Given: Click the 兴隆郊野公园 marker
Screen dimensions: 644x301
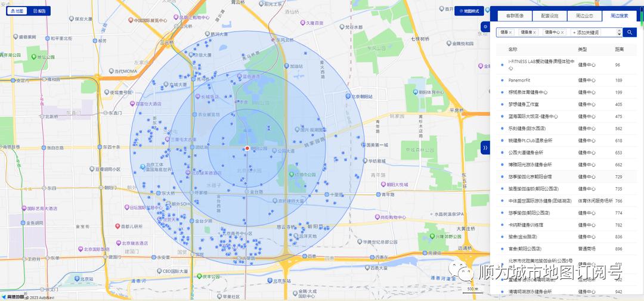Looking at the screenshot, I should pos(432,237).
